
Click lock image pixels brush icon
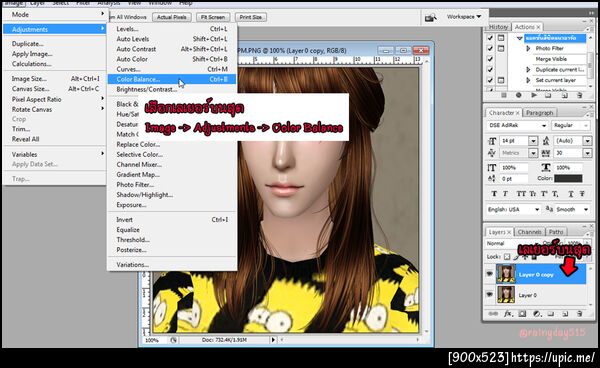click(516, 257)
